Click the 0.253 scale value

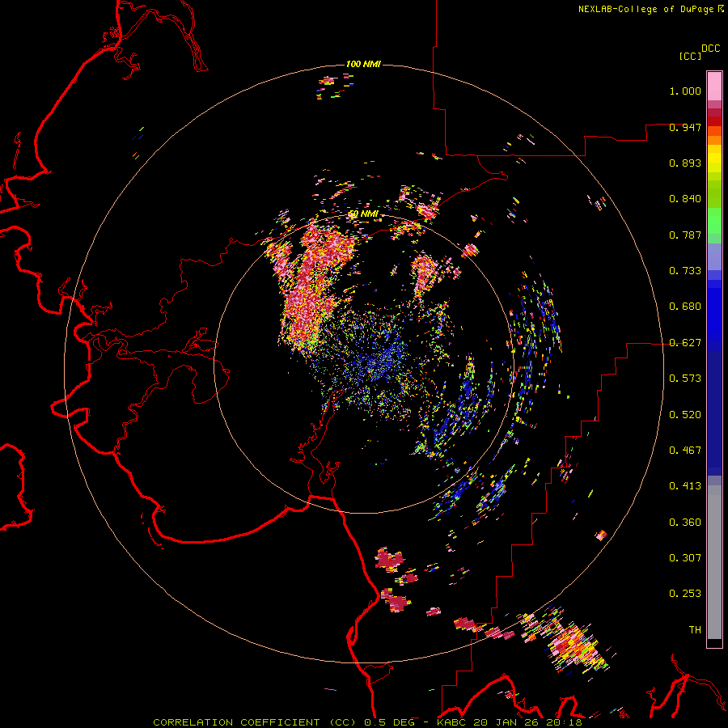point(685,594)
